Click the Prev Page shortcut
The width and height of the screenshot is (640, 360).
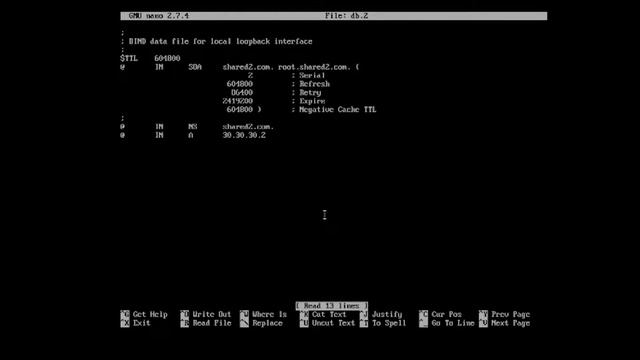point(510,314)
